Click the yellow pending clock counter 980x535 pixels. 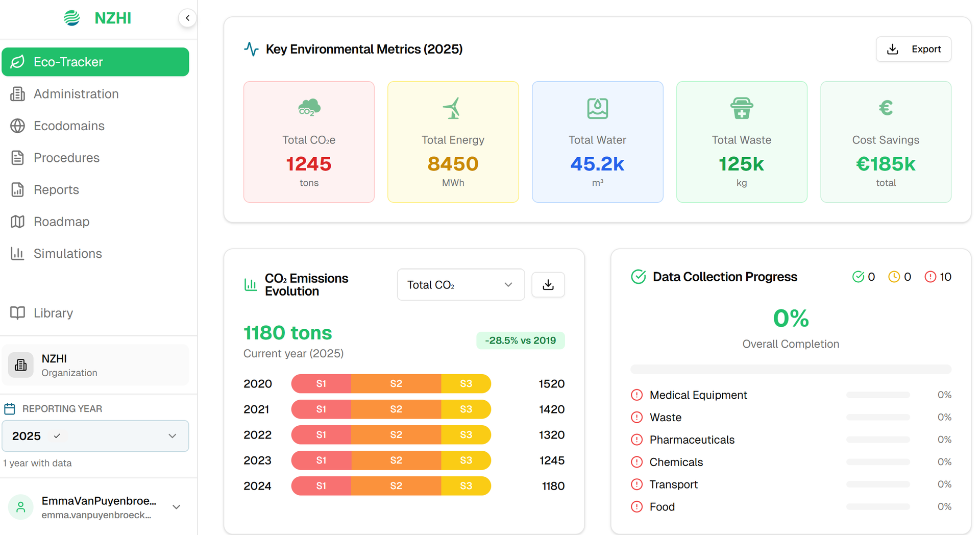899,277
